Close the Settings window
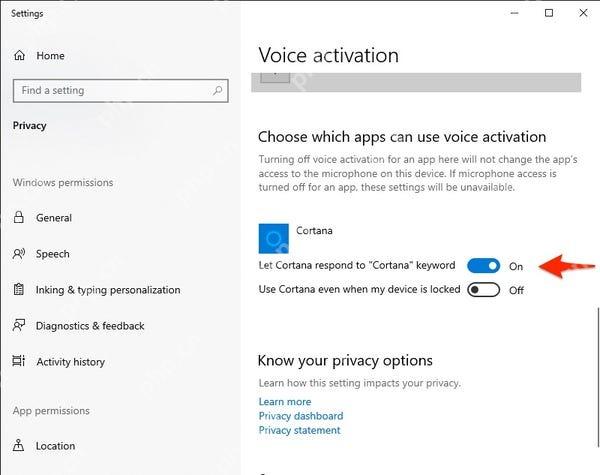Image resolution: width=600 pixels, height=475 pixels. point(583,13)
